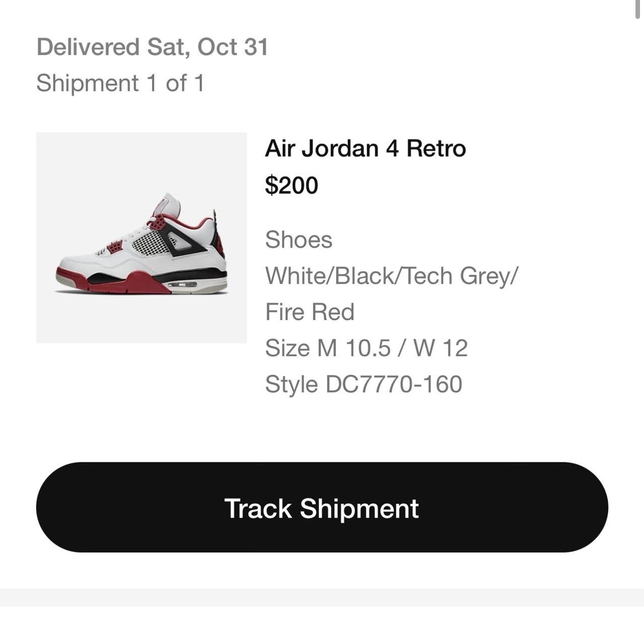The image size is (644, 644).
Task: Select the Oct 31 delivery date
Action: tap(234, 47)
